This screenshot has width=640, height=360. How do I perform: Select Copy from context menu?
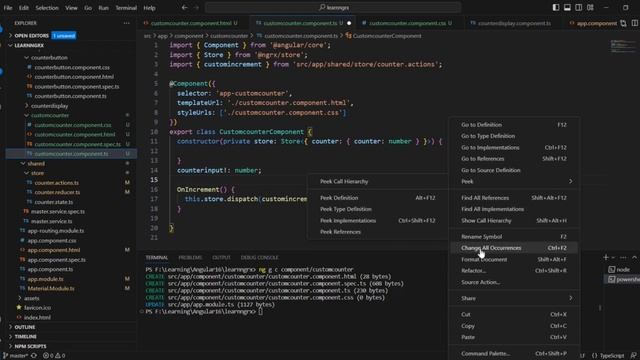pyautogui.click(x=514, y=326)
